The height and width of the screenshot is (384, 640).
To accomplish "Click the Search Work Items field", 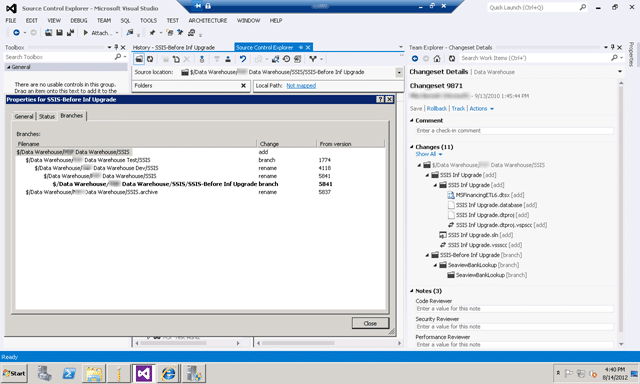I will (x=535, y=58).
